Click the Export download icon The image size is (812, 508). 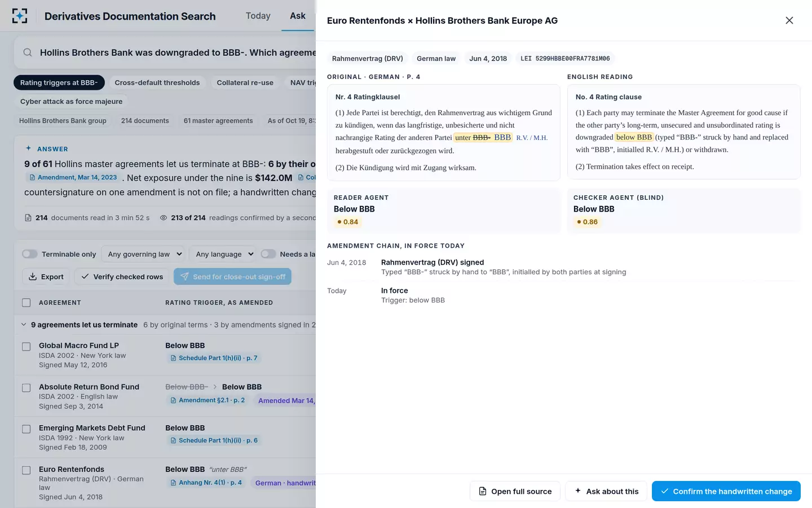click(33, 277)
